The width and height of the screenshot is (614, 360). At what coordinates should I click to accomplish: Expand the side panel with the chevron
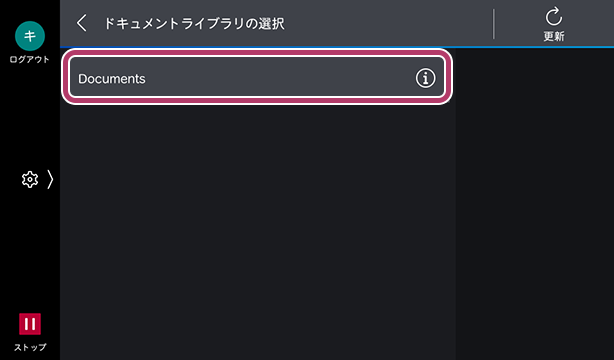(50, 179)
